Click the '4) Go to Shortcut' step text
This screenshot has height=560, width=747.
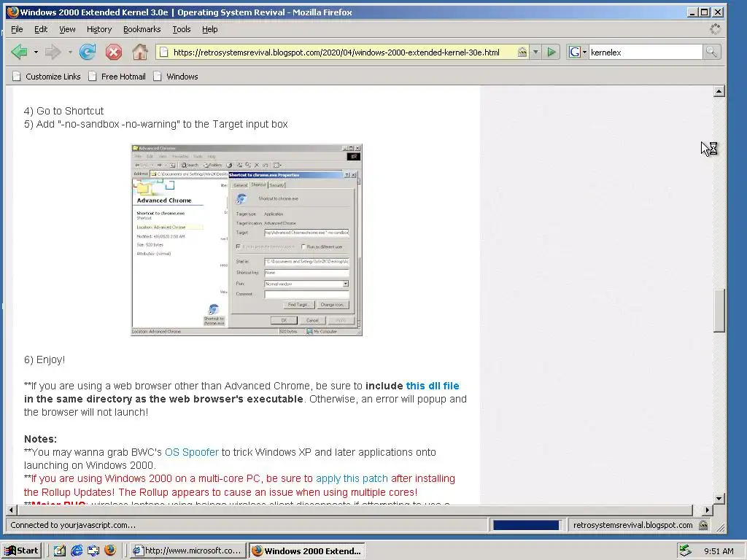[x=63, y=111]
